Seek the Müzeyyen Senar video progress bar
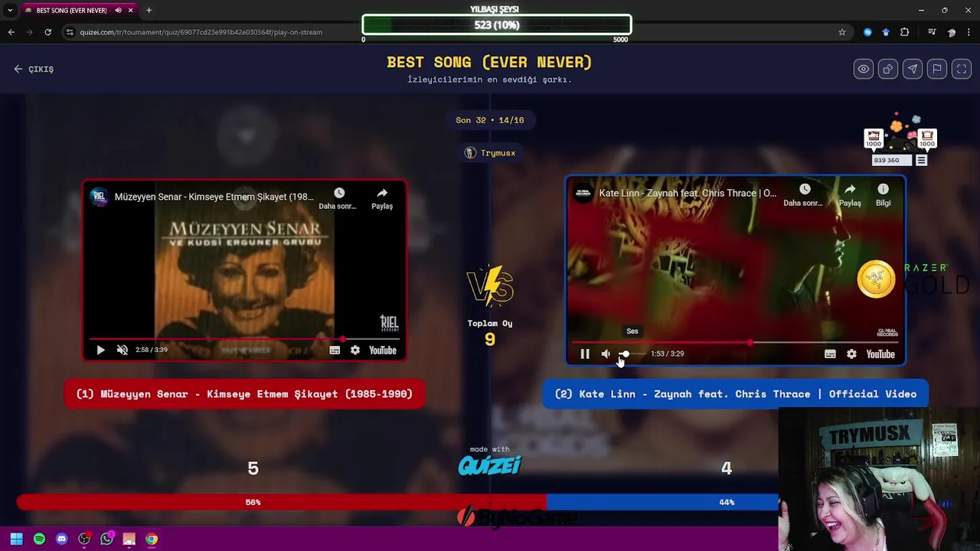This screenshot has height=551, width=980. (x=245, y=338)
